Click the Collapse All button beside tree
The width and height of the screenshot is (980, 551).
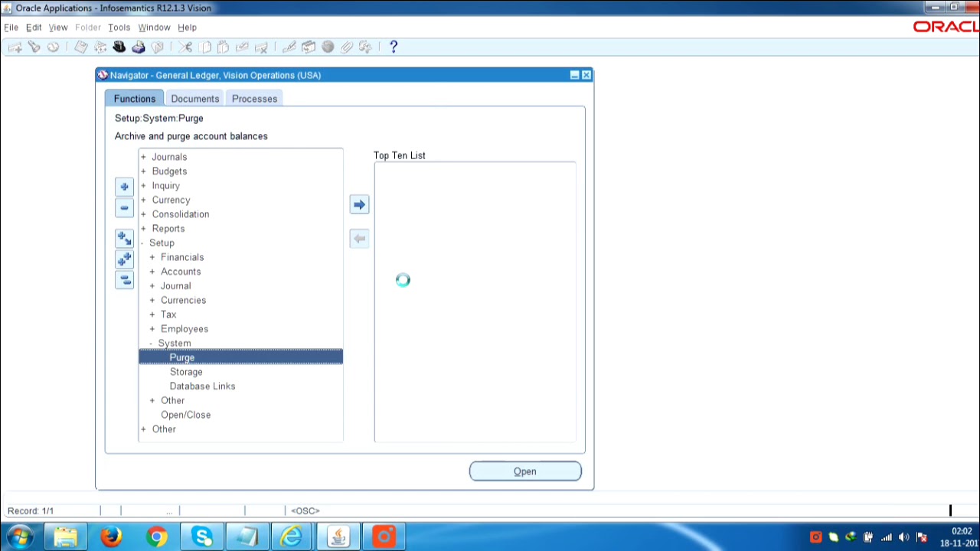(x=124, y=280)
